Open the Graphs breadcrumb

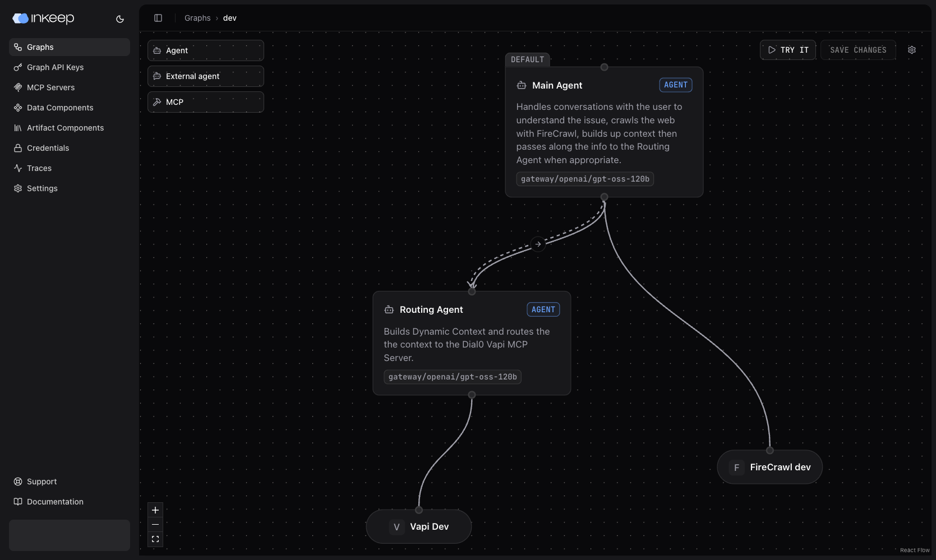click(197, 17)
